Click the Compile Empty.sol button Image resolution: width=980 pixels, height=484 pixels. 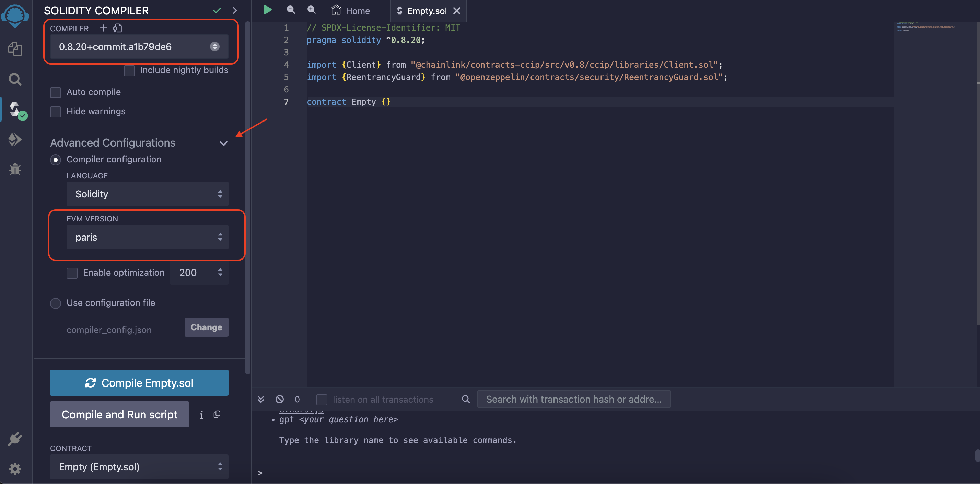[139, 382]
